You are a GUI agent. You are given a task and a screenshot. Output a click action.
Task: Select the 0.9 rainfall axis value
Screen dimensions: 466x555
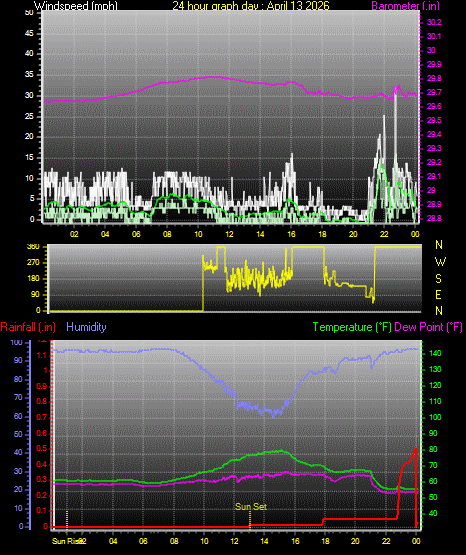coord(42,386)
